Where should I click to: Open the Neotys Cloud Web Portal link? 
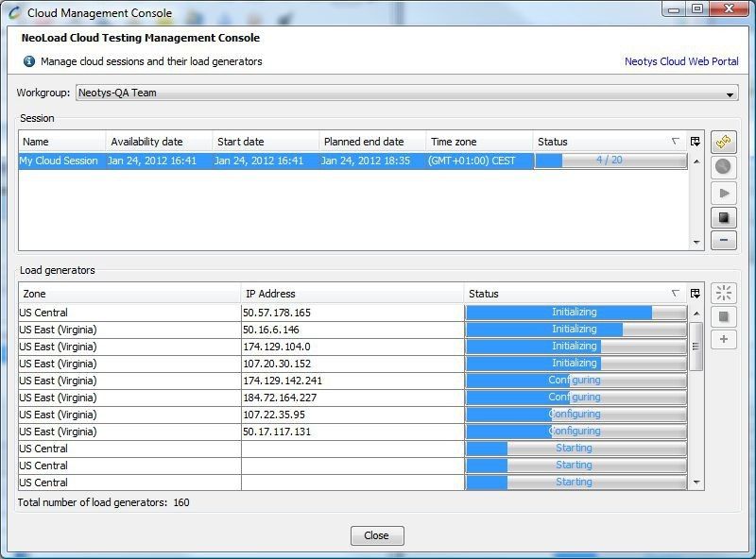click(681, 61)
